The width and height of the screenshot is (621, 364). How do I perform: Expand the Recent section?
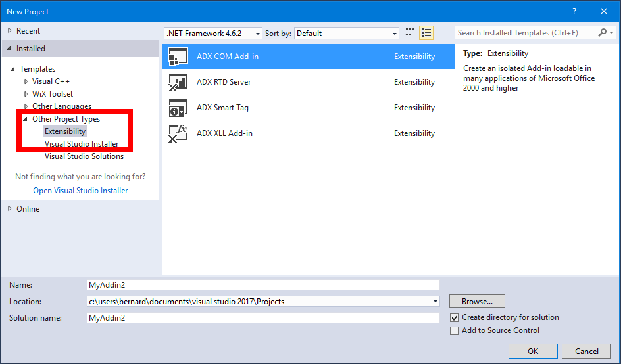10,30
